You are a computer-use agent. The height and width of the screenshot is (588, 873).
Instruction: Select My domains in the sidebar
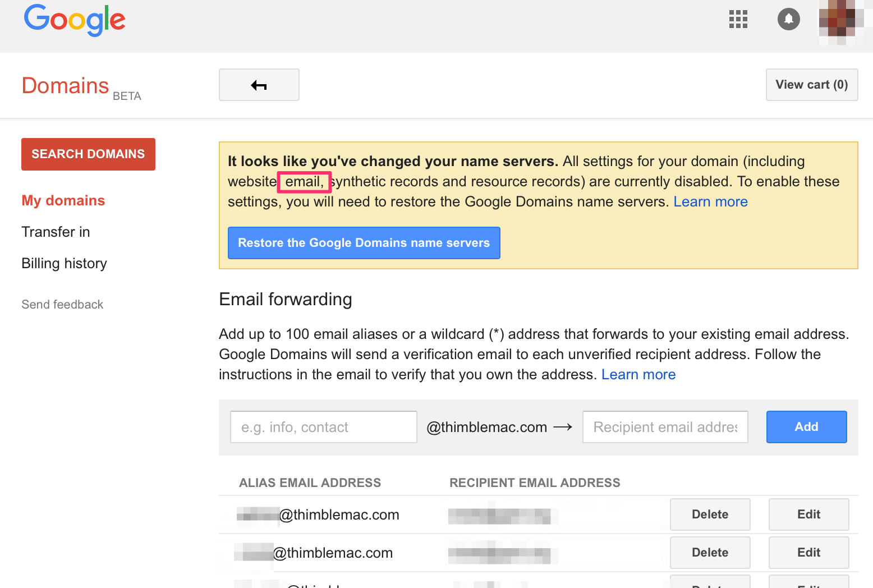coord(63,200)
